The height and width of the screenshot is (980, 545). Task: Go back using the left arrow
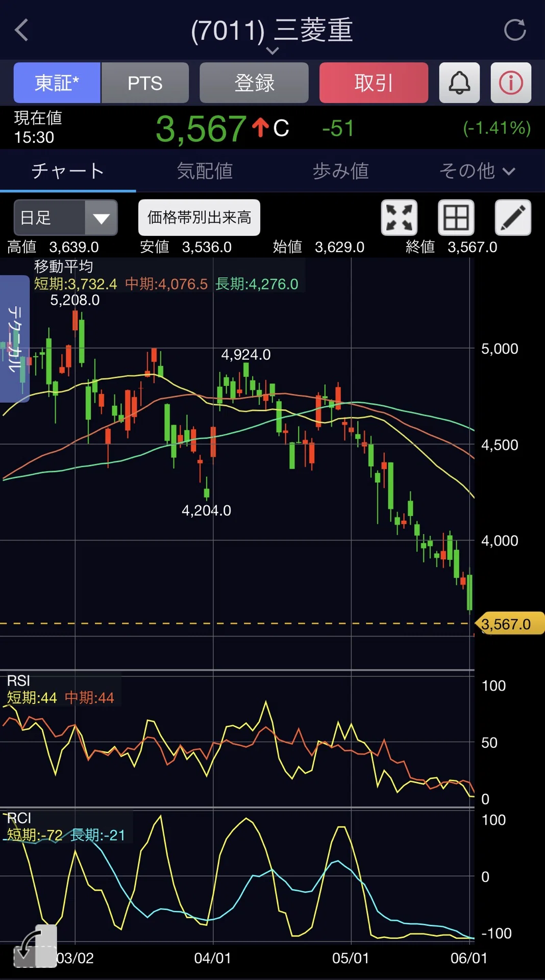[x=22, y=30]
